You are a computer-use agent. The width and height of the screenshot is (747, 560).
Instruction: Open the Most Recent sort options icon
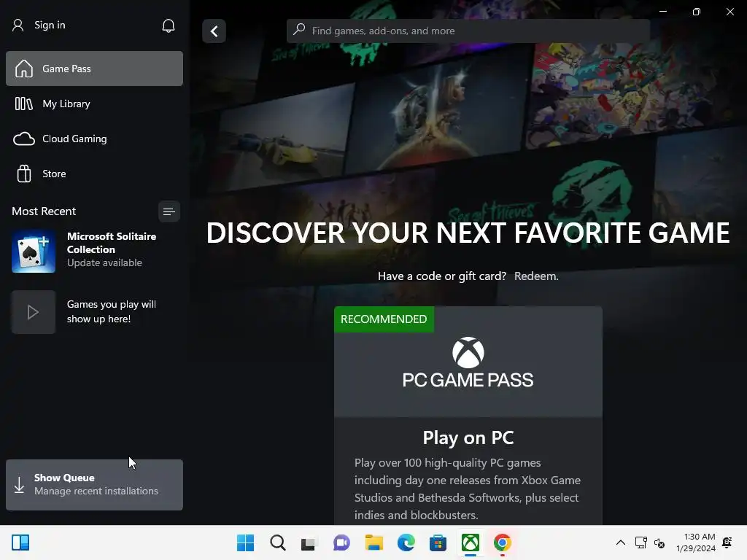pyautogui.click(x=169, y=211)
